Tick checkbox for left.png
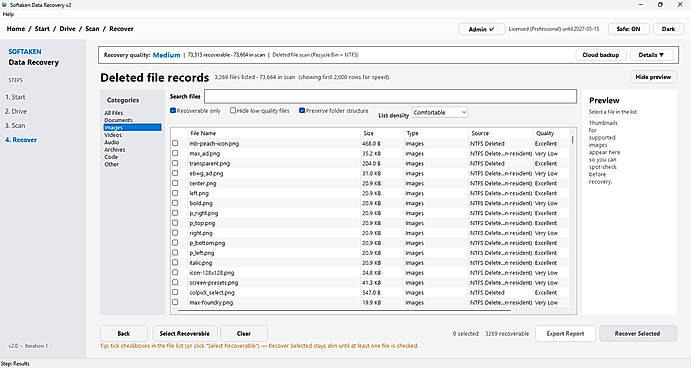The width and height of the screenshot is (691, 368). coord(175,193)
